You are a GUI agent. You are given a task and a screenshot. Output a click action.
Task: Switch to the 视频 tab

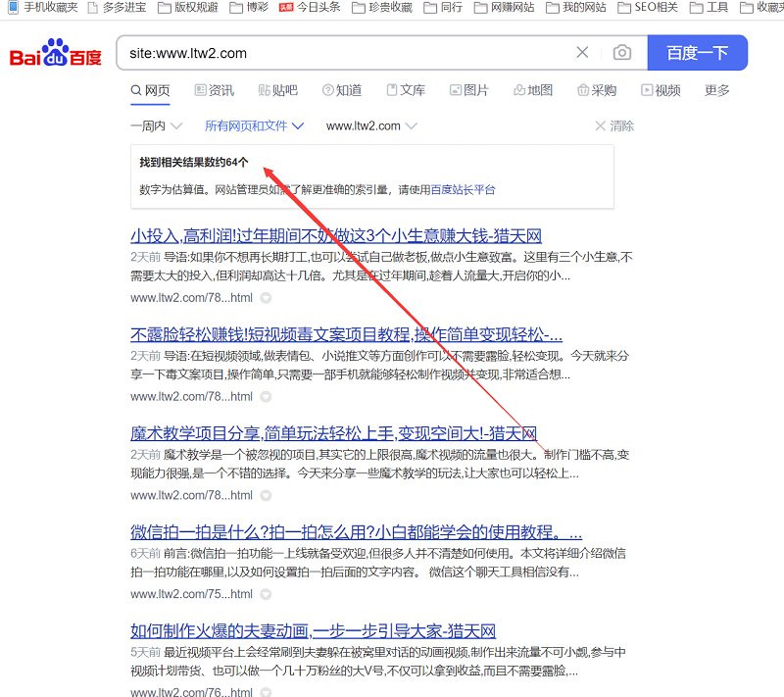pyautogui.click(x=661, y=90)
